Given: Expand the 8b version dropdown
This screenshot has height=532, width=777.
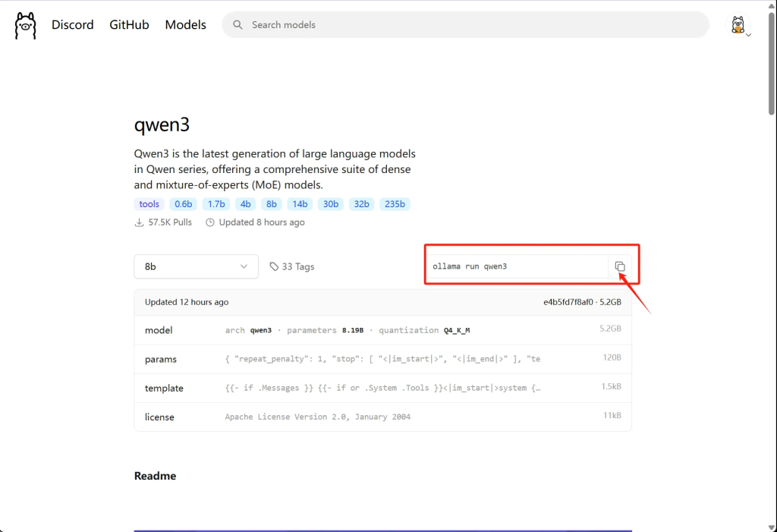Looking at the screenshot, I should pyautogui.click(x=197, y=266).
